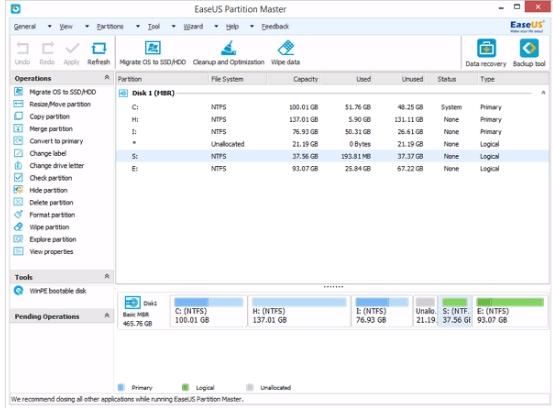Sort by Capacity column header
553x408 pixels.
[x=294, y=79]
